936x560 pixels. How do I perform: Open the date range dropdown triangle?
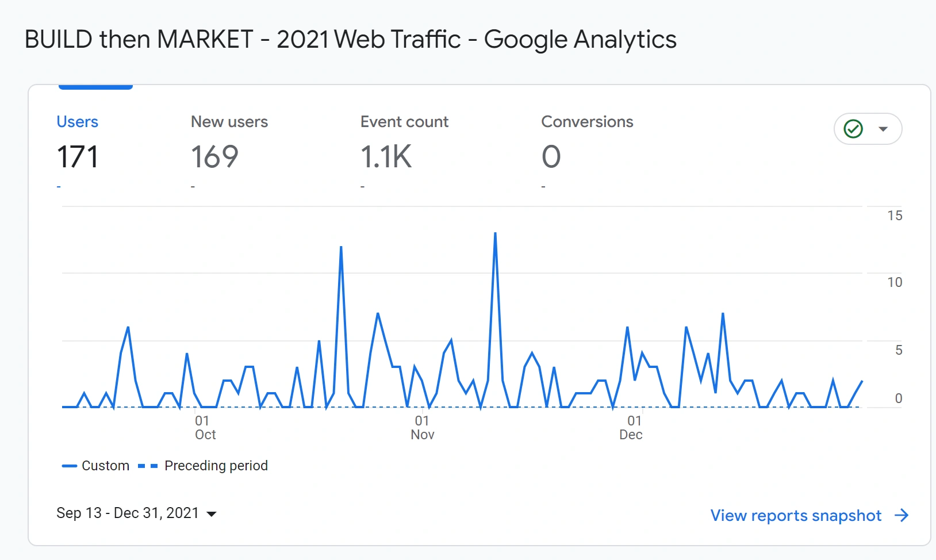(212, 515)
